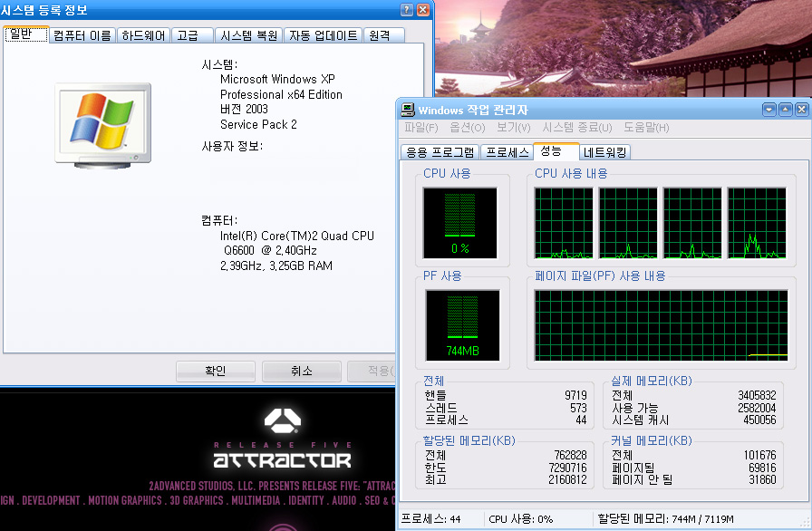
Task: Click the 페이지 파일(PF) 사용 내용 graph
Action: coord(662,325)
